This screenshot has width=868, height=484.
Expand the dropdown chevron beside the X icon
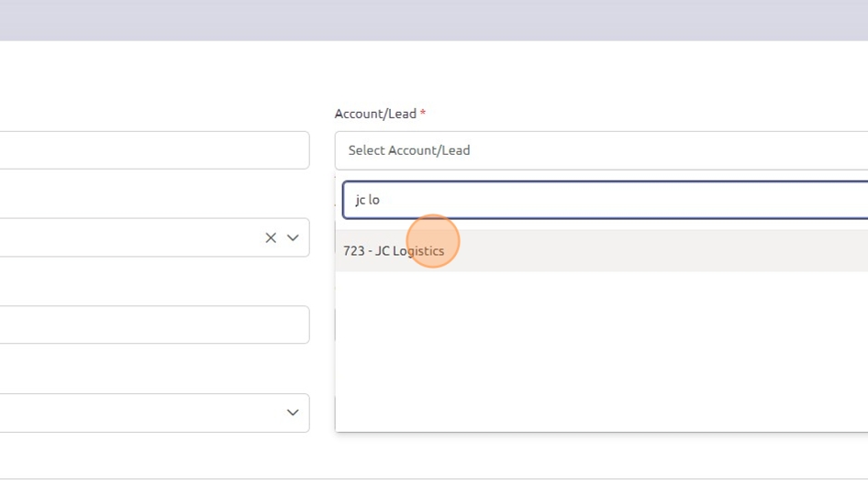pos(293,237)
